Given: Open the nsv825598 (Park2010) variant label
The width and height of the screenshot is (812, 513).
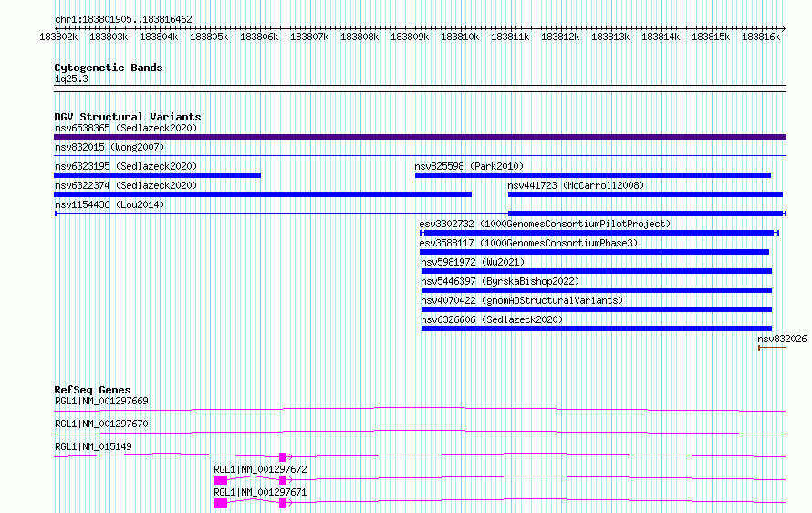Looking at the screenshot, I should 469,166.
